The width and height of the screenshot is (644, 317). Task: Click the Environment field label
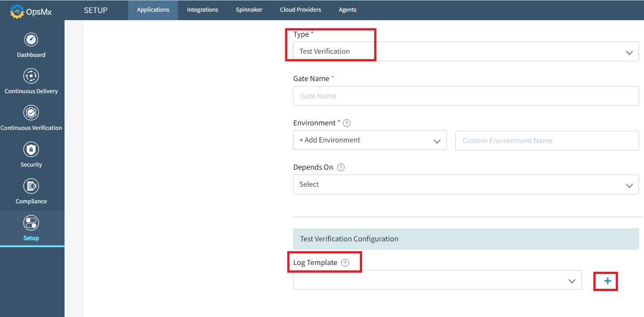(x=314, y=123)
